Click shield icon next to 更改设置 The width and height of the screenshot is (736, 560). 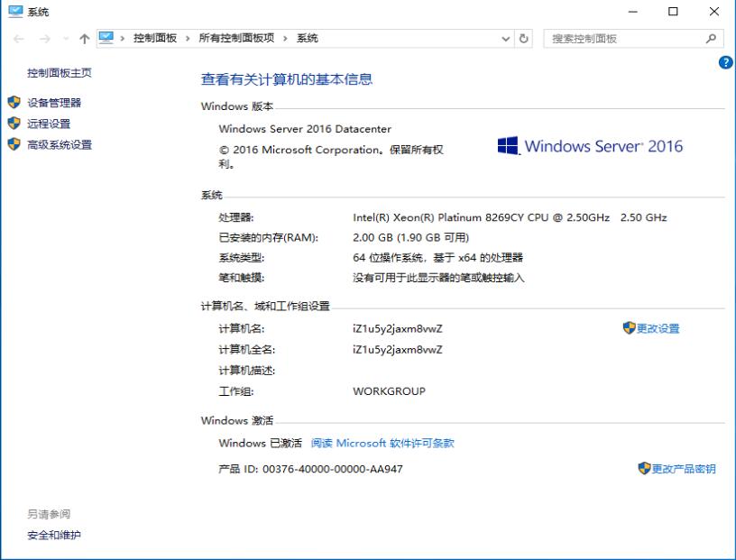629,327
